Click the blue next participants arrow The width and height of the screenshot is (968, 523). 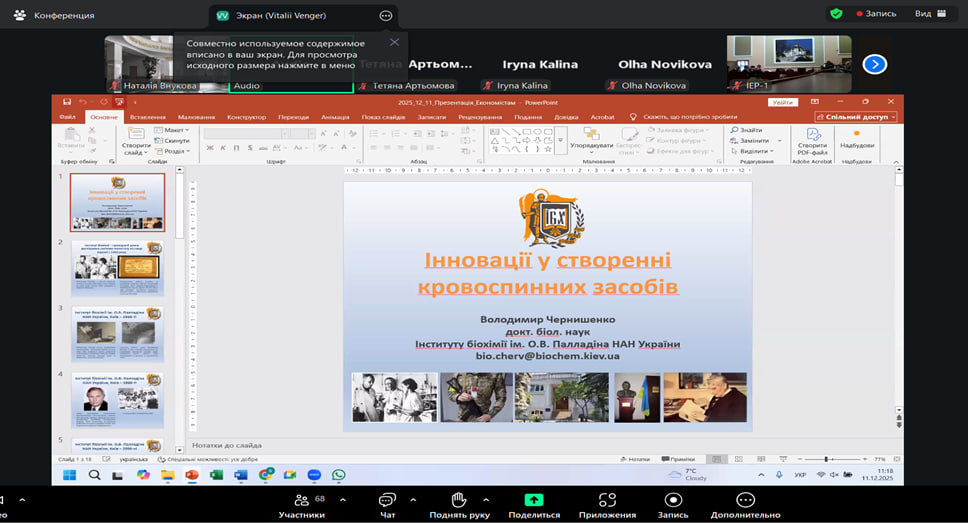pos(874,64)
